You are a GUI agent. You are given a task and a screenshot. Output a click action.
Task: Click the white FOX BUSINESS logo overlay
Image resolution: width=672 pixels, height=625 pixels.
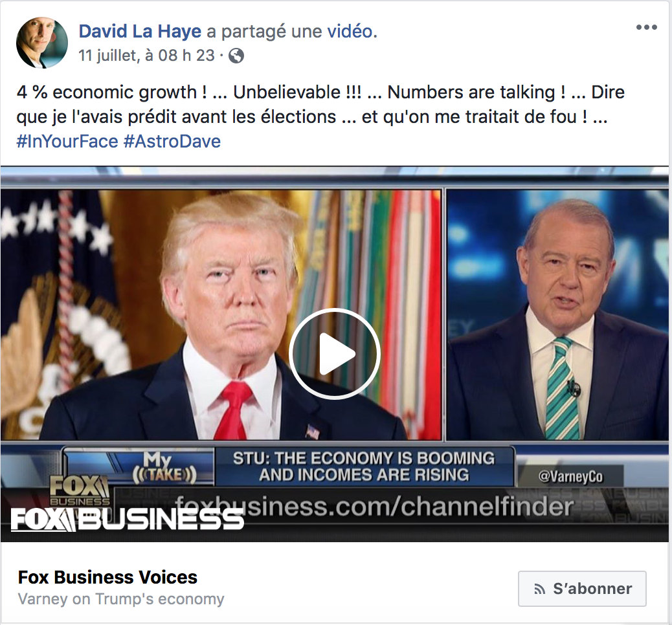[128, 520]
